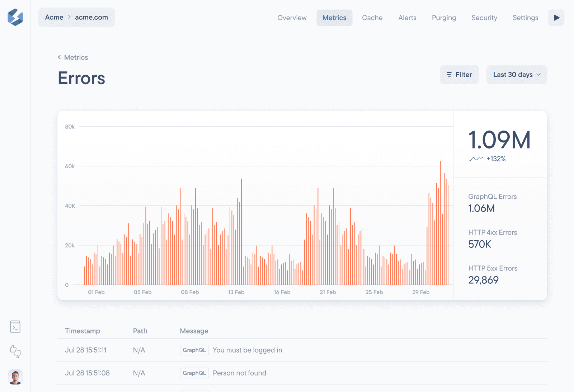Viewport: 574px width, 392px height.
Task: Switch to the Cache tab
Action: (x=372, y=18)
